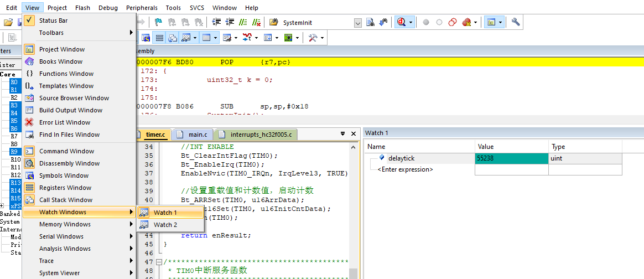Toggle the start/stop debug session icon

[401, 22]
